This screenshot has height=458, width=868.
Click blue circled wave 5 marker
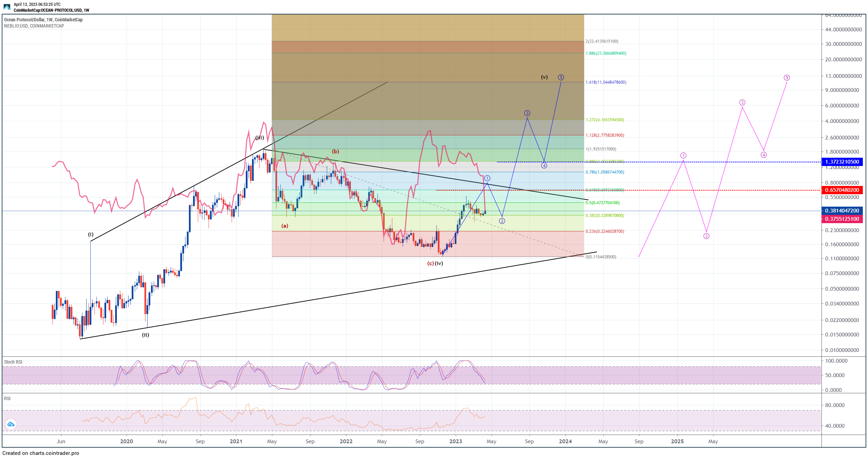561,77
